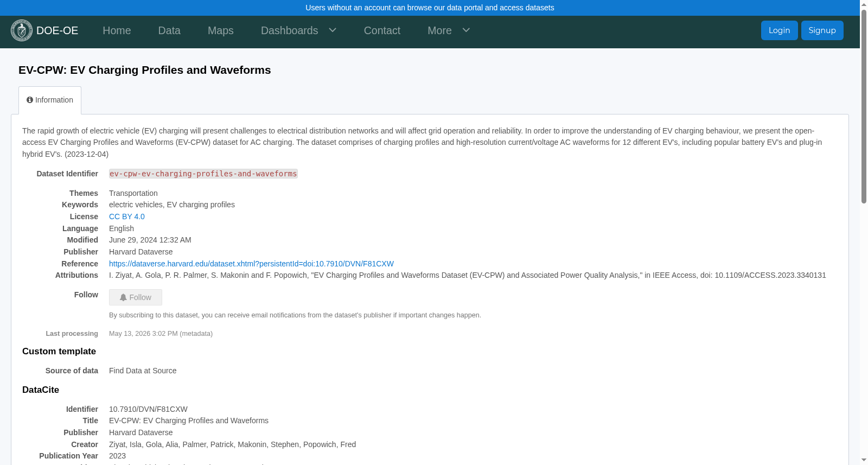Screen dimensions: 868x465
Task: Click the page title 'EV-CPW: EV Charging Profiles and Waveforms'
Action: [x=145, y=70]
